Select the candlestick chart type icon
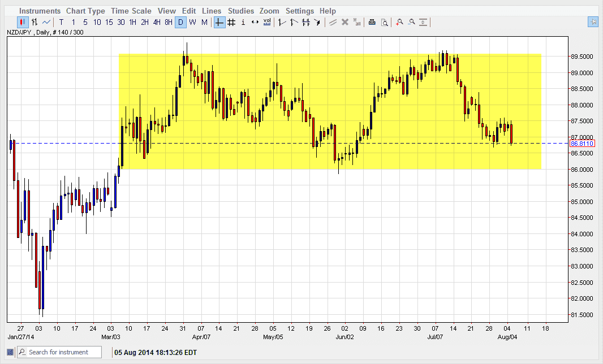 coord(22,22)
